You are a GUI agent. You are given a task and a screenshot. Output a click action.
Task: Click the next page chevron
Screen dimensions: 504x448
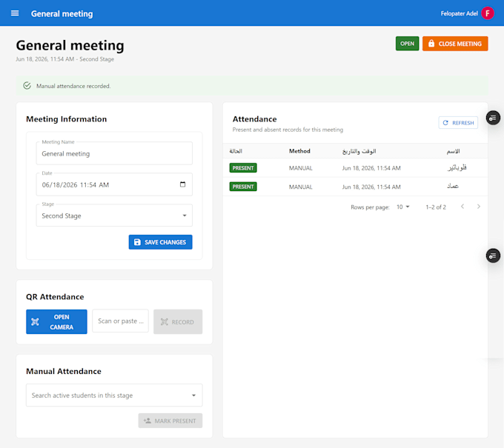click(479, 207)
